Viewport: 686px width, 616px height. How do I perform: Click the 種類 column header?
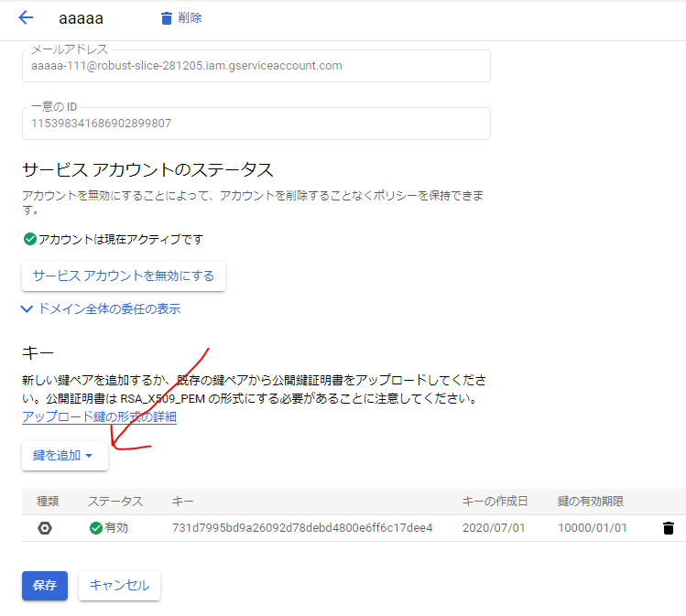(48, 502)
